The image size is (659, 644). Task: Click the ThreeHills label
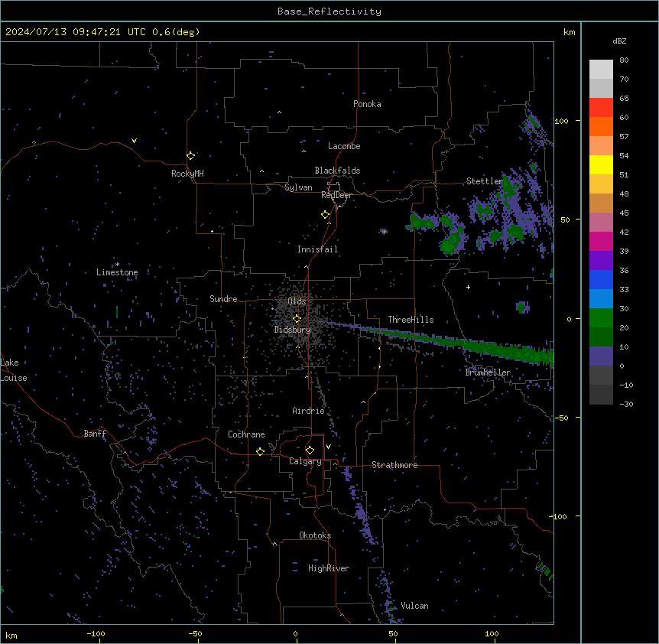point(411,320)
